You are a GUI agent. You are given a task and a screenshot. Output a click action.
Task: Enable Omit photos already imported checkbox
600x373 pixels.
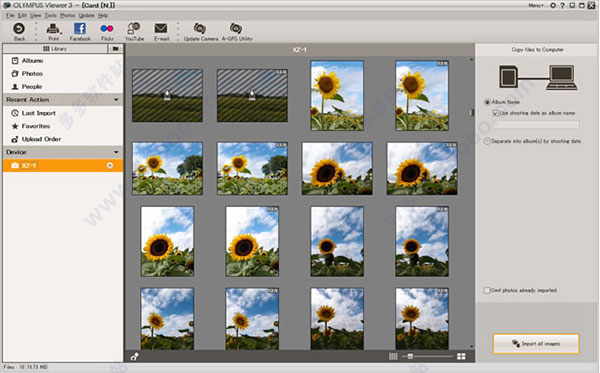487,290
